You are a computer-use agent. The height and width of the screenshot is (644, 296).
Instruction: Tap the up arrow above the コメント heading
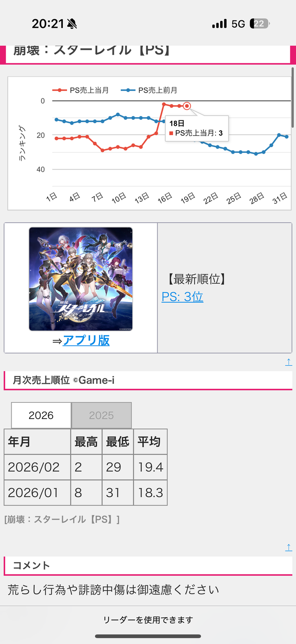pos(289,548)
